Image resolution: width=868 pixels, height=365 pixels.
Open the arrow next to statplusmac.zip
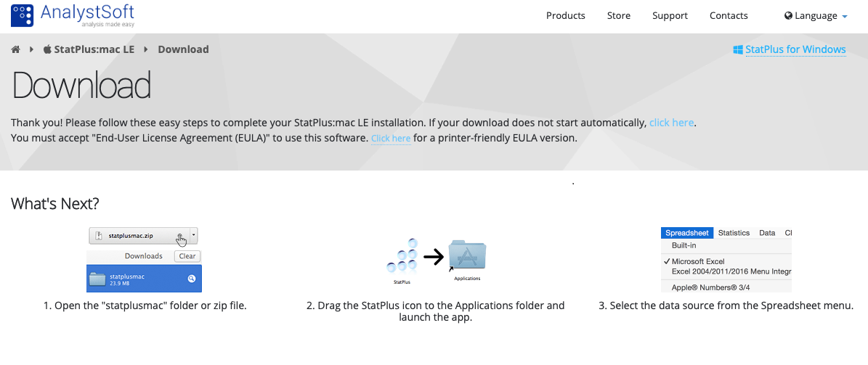pos(194,235)
